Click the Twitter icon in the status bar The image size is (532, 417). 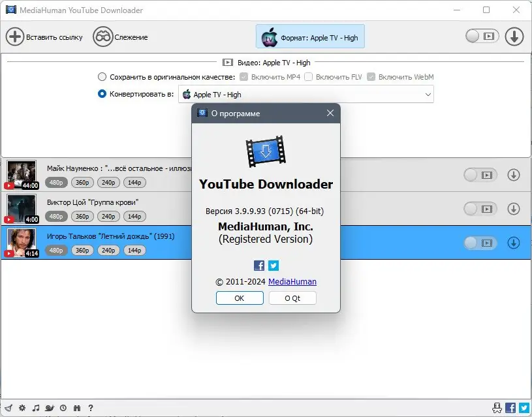pos(524,407)
